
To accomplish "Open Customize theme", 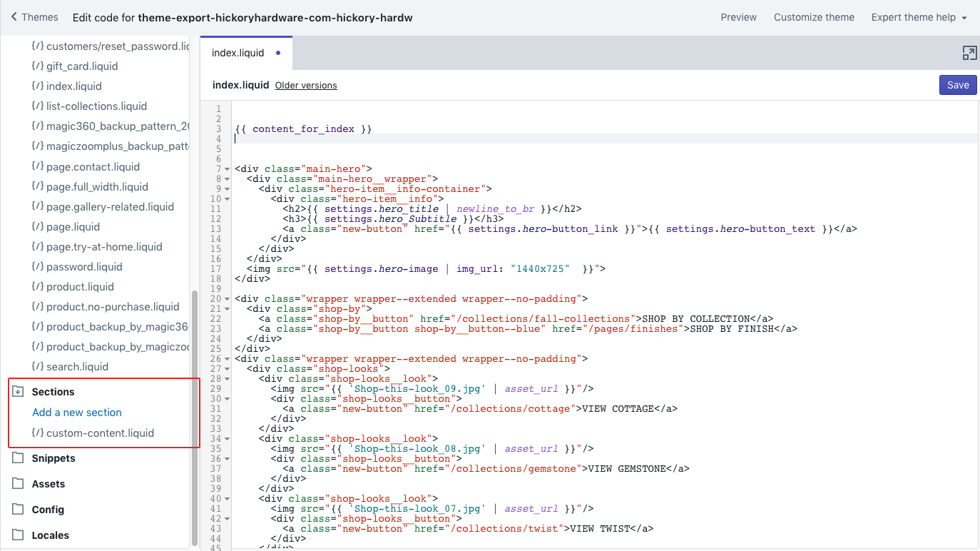I will [814, 17].
